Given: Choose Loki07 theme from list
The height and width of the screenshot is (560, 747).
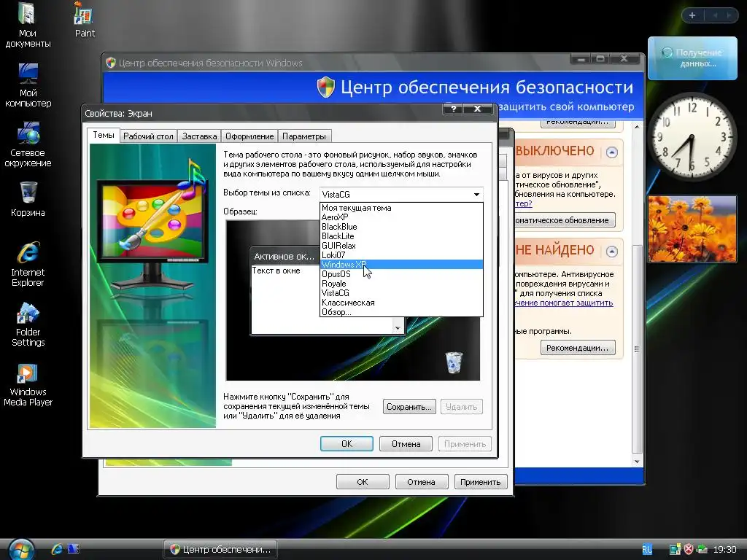Looking at the screenshot, I should tap(401, 255).
